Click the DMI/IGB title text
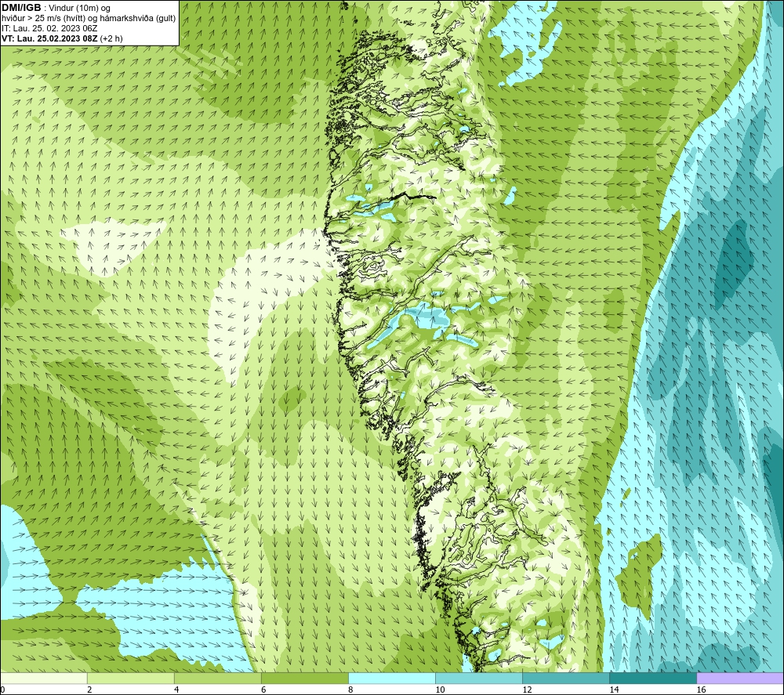The height and width of the screenshot is (695, 784). coord(21,8)
